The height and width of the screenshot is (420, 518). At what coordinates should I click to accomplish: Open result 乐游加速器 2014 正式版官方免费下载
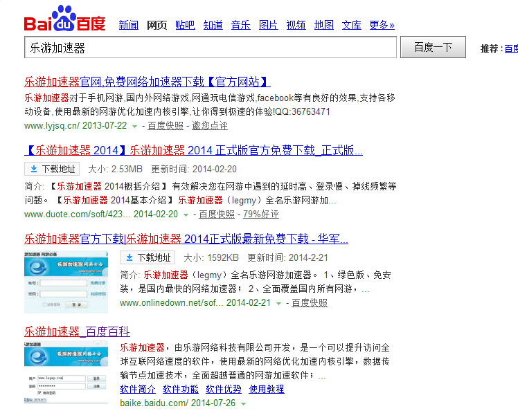[194, 150]
